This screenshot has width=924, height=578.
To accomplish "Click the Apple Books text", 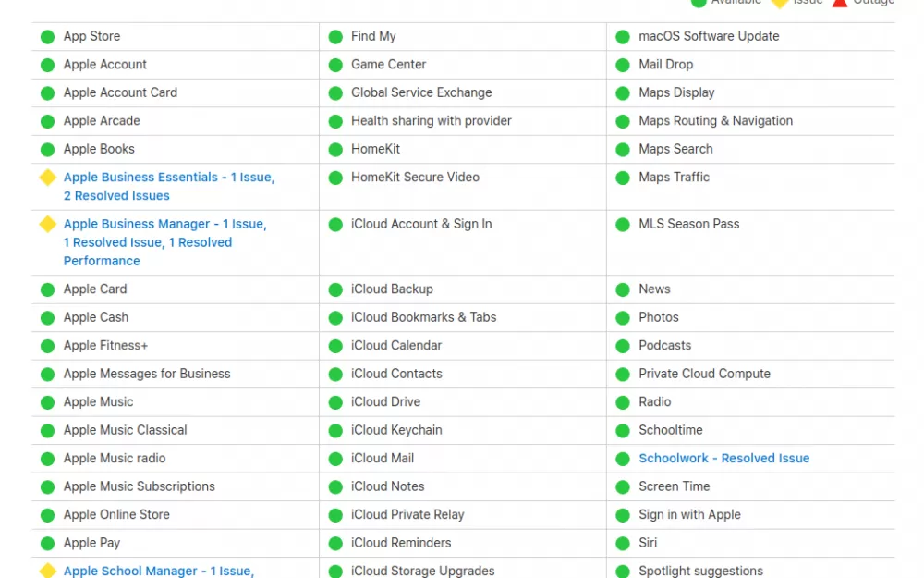I will [x=99, y=149].
